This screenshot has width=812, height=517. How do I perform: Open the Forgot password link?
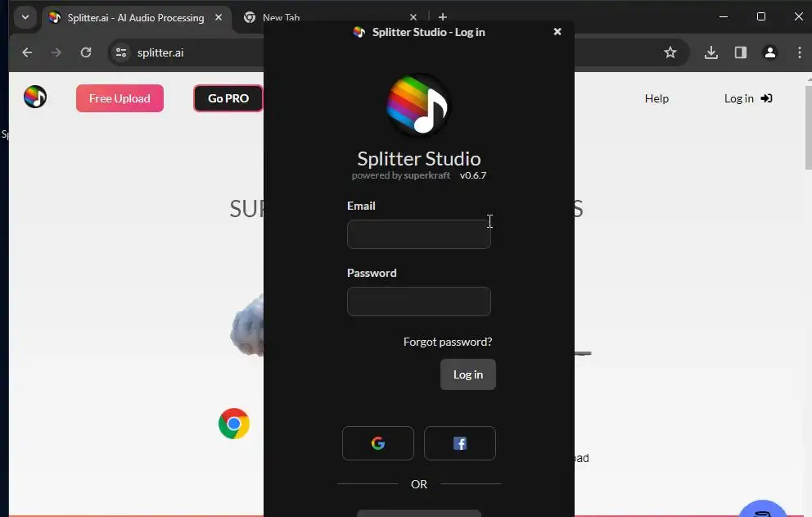tap(448, 342)
